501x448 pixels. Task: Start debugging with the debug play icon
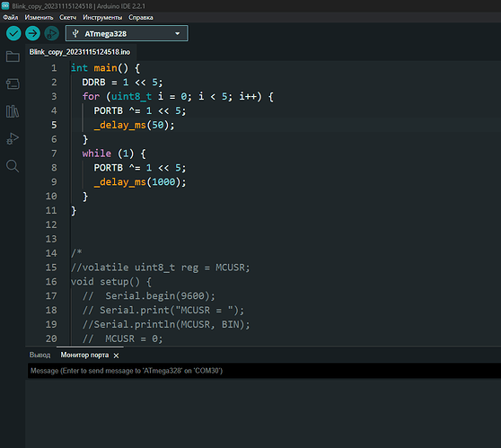click(x=51, y=33)
